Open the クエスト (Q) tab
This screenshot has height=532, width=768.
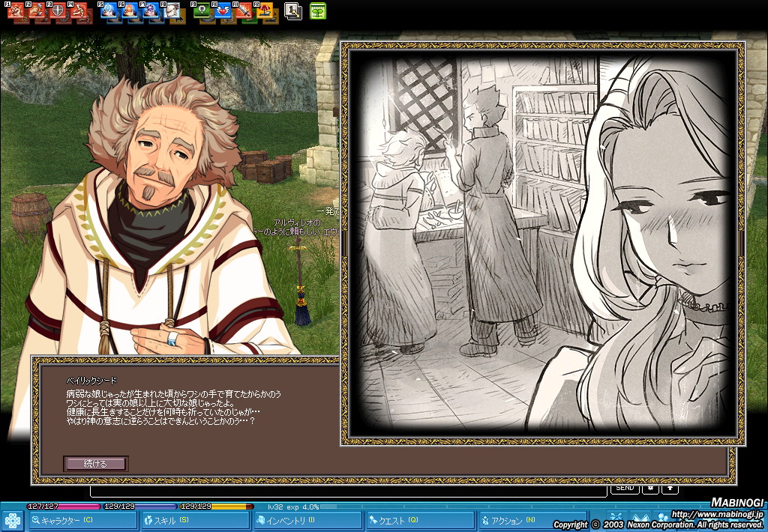coord(421,520)
